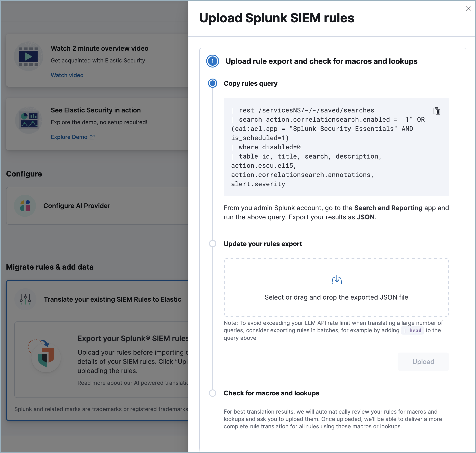Select the Copy rules query step radio
Viewport: 476px width, 453px height.
tap(212, 83)
